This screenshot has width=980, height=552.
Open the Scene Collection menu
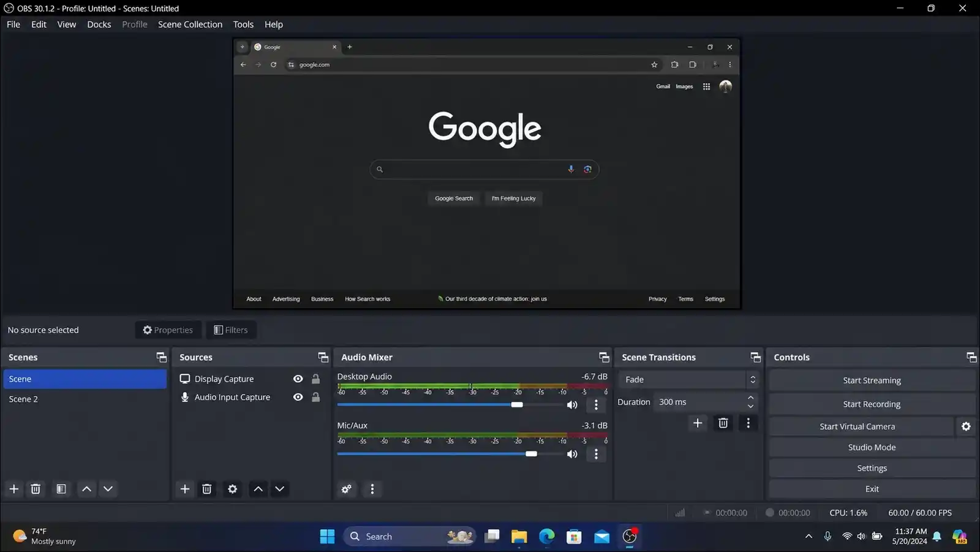click(190, 25)
